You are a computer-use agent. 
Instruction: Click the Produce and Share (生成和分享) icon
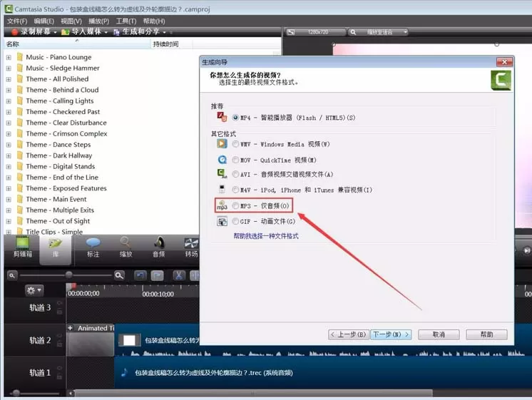coord(116,32)
